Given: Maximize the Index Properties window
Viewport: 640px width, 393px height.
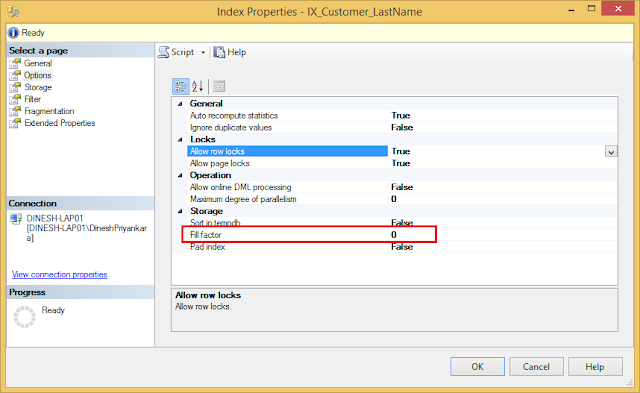Looking at the screenshot, I should point(591,9).
